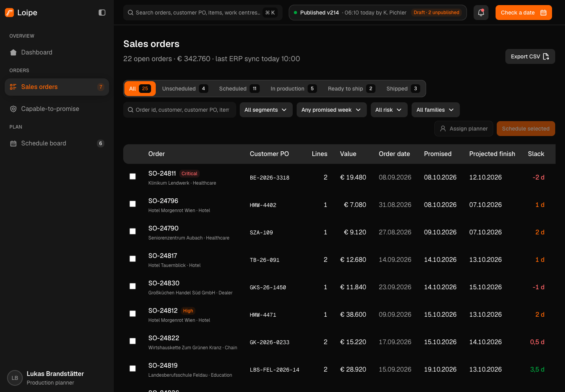Switch to the Unscheduled tab
Viewport: 565px width, 392px height.
pos(185,89)
